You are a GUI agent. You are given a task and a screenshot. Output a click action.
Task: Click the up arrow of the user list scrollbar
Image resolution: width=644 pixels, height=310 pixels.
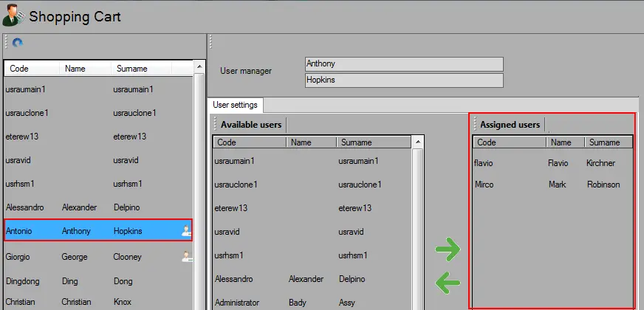[x=199, y=66]
